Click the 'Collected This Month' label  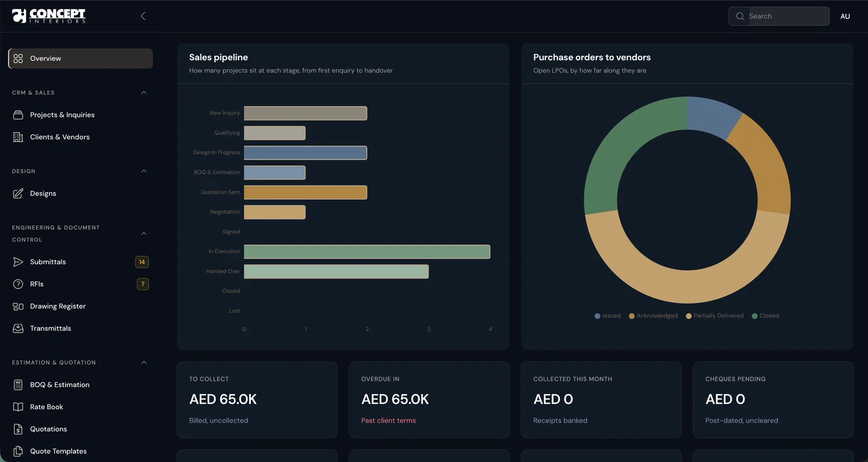[x=572, y=379]
